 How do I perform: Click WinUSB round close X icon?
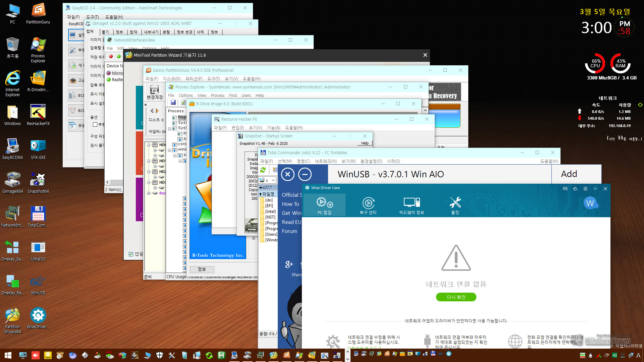287,174
